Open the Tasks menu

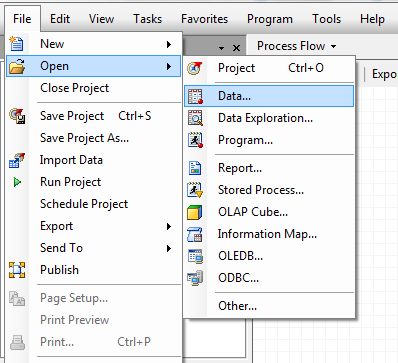point(148,19)
